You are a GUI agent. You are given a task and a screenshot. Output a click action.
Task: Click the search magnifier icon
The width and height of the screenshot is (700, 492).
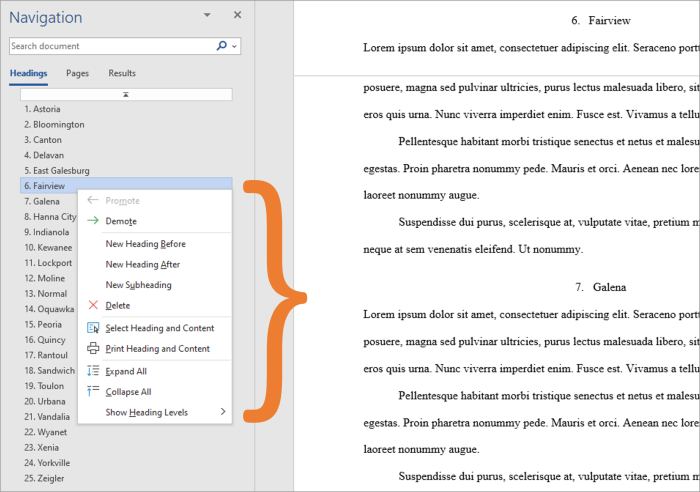[221, 46]
